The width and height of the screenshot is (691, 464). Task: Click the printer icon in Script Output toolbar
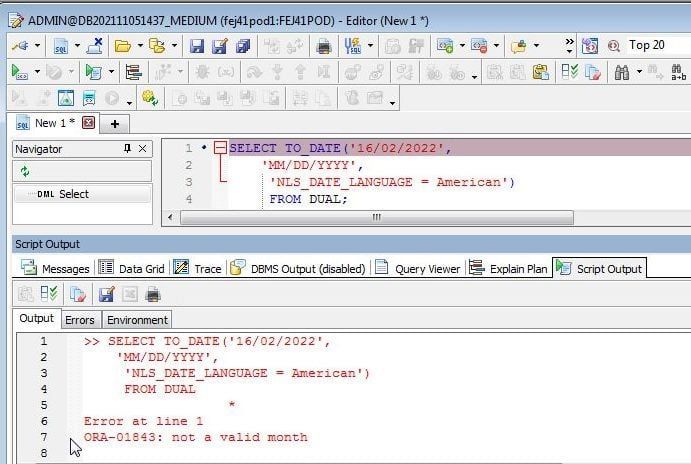(153, 294)
